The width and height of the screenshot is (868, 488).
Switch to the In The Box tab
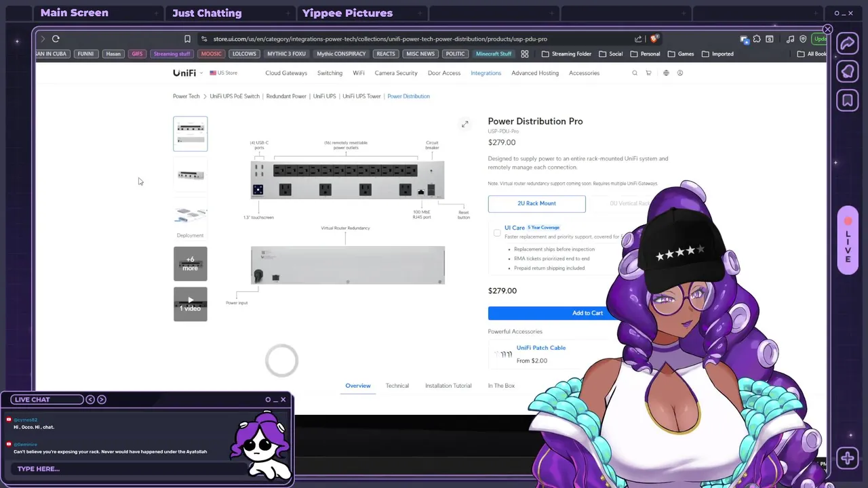click(501, 386)
